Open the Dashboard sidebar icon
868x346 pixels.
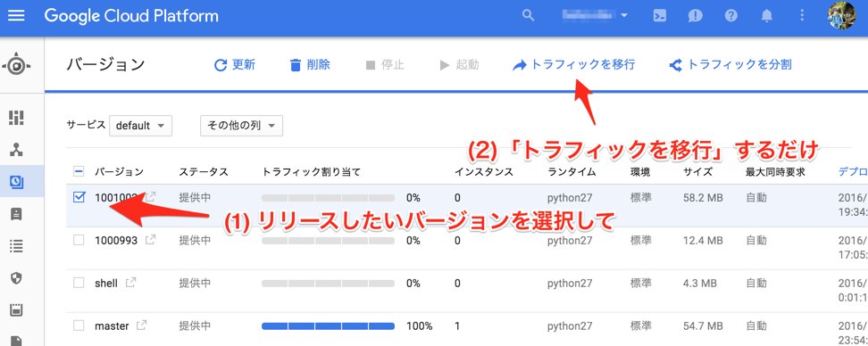coord(17,117)
